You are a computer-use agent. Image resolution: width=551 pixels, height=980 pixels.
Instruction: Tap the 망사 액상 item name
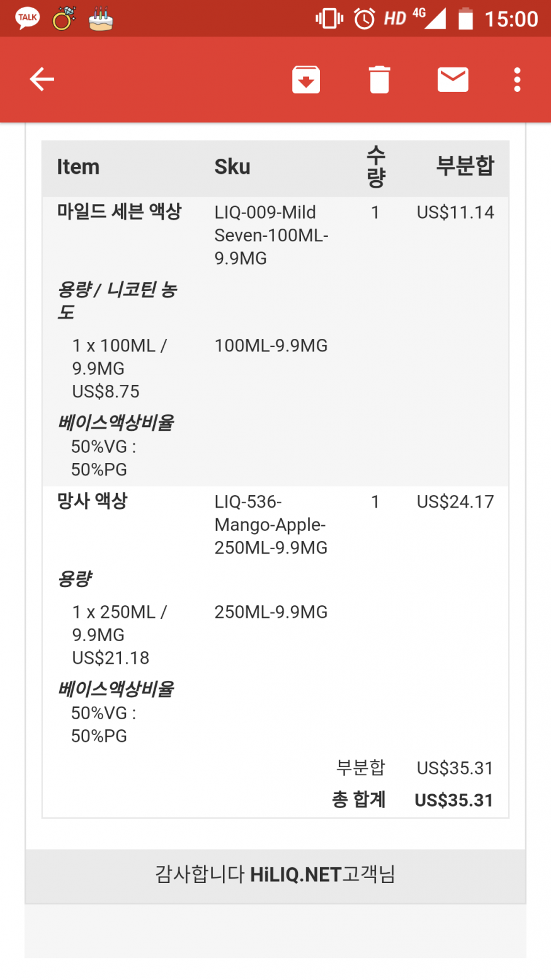click(92, 501)
